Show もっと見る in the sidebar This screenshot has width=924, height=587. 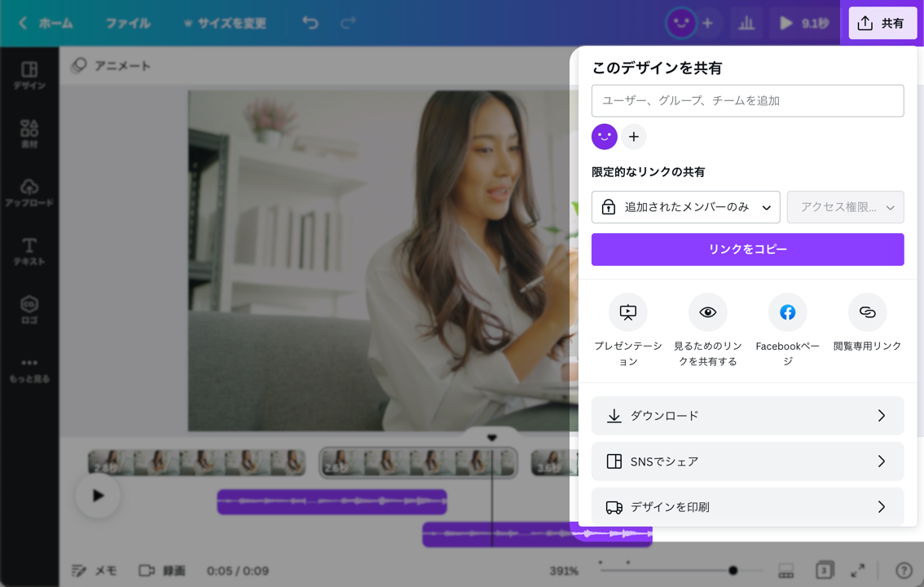(29, 370)
